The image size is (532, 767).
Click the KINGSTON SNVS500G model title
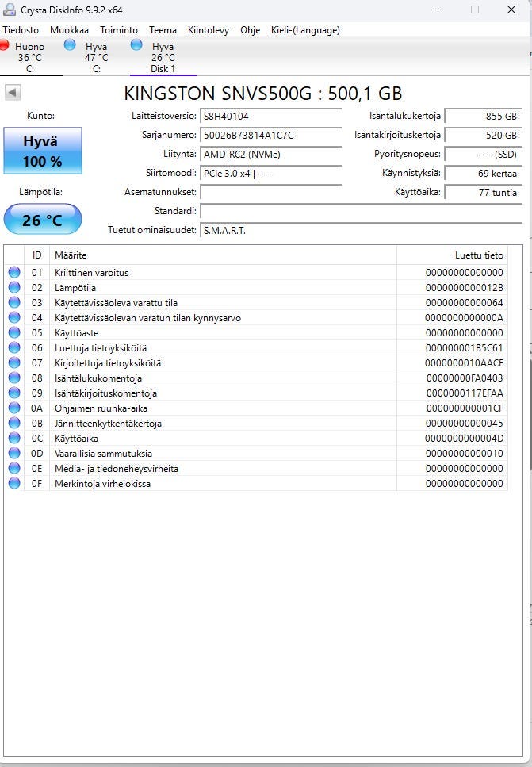click(x=263, y=93)
